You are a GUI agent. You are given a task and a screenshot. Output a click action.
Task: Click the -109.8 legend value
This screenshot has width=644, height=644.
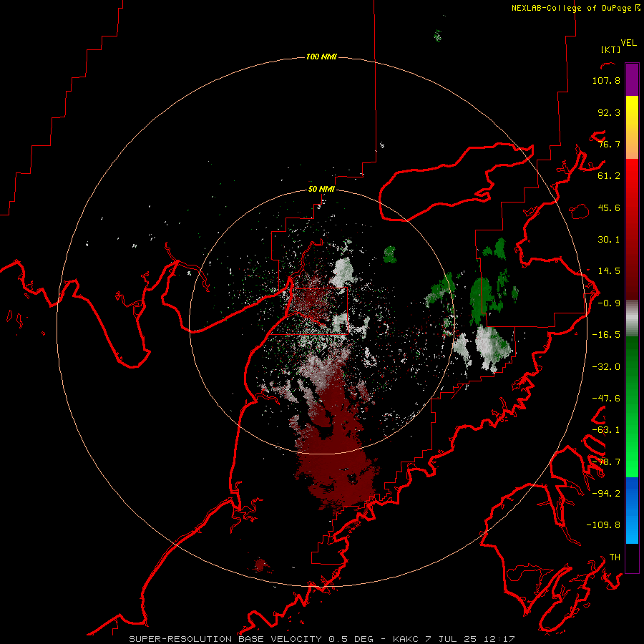(x=603, y=525)
